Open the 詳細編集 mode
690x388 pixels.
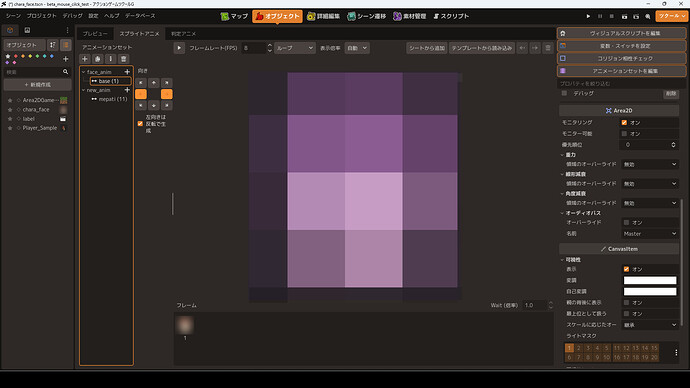(x=323, y=16)
